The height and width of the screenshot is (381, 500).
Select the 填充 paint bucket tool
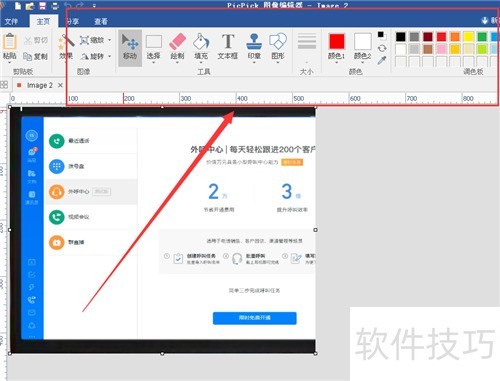pyautogui.click(x=201, y=46)
